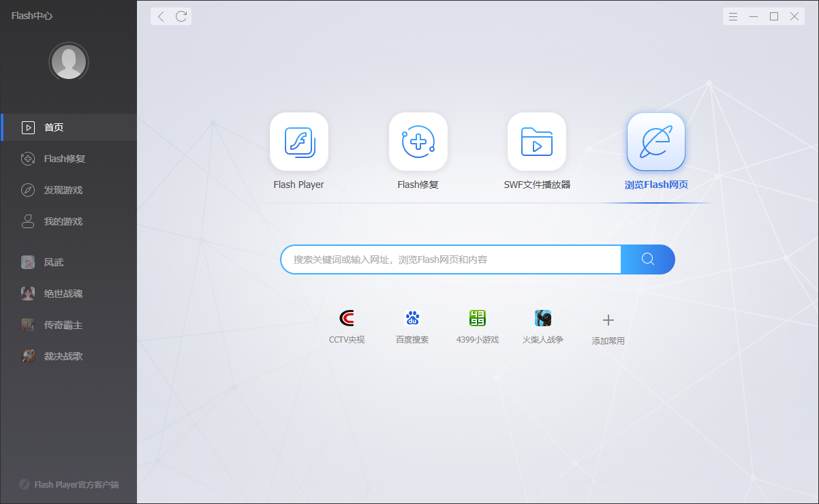Maximize the Flash中心 window
819x504 pixels.
[x=774, y=16]
